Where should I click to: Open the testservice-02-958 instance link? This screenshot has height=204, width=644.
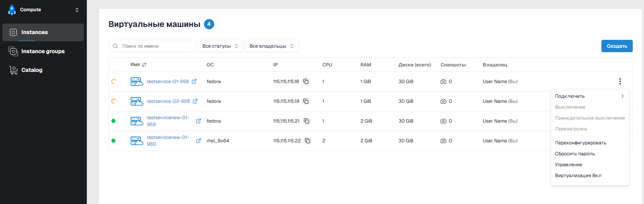[168, 101]
